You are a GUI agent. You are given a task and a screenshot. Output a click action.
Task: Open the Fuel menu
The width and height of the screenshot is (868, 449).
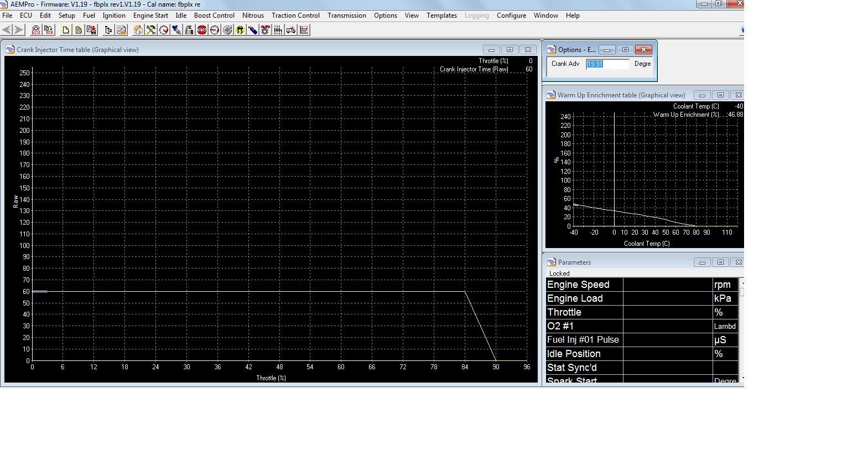click(89, 16)
